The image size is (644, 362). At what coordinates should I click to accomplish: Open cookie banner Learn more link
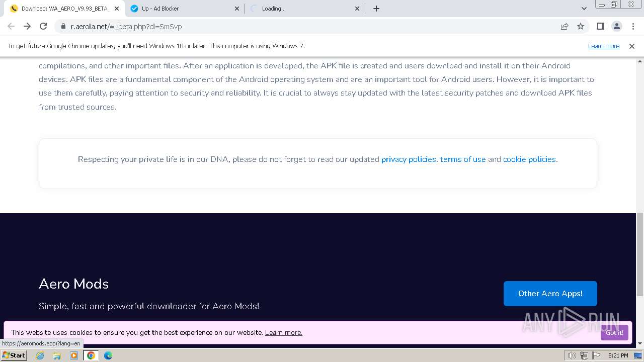[284, 332]
